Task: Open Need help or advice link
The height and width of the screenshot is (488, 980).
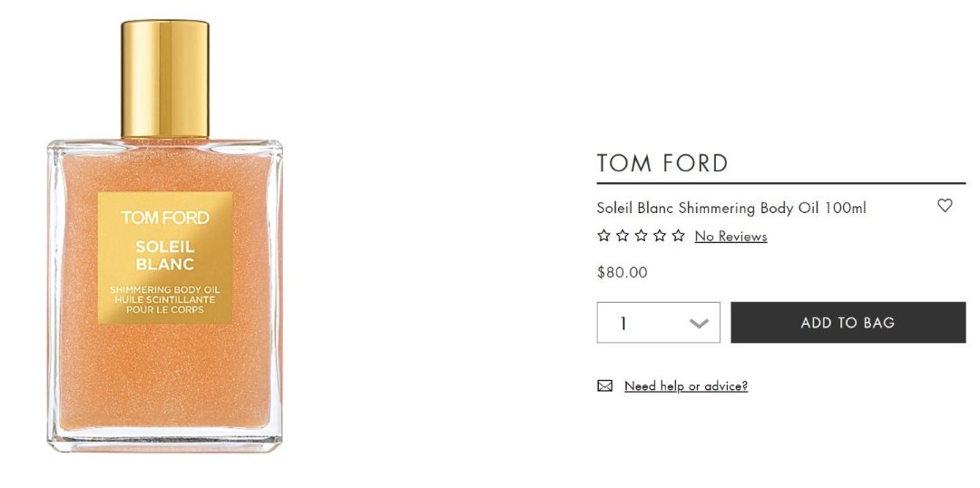Action: 686,386
